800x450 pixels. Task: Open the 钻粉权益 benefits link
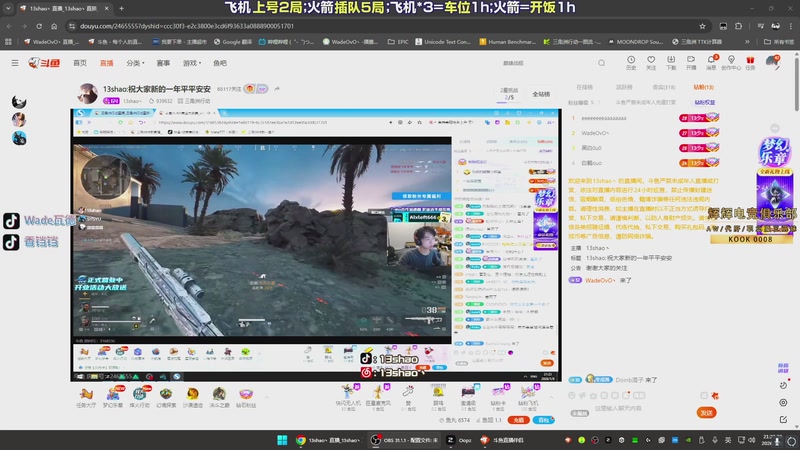point(705,103)
